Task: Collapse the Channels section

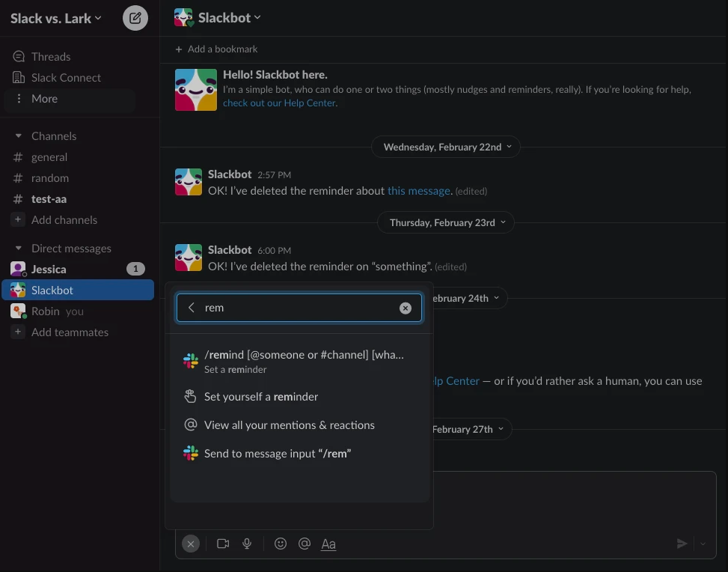Action: point(19,136)
